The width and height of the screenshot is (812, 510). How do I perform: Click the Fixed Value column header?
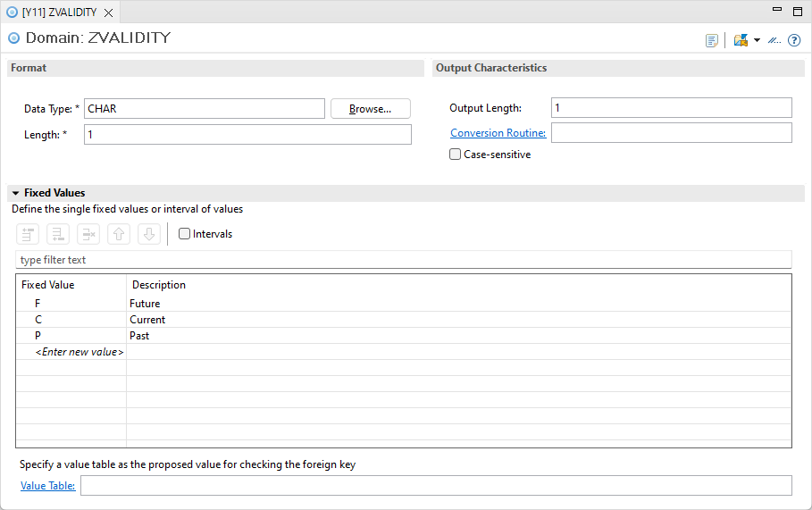pyautogui.click(x=71, y=285)
